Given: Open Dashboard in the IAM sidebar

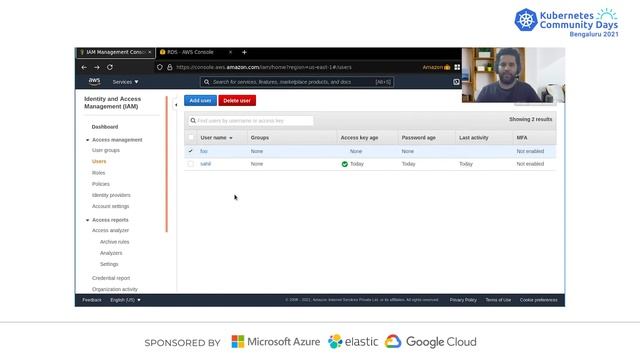Looking at the screenshot, I should (104, 127).
